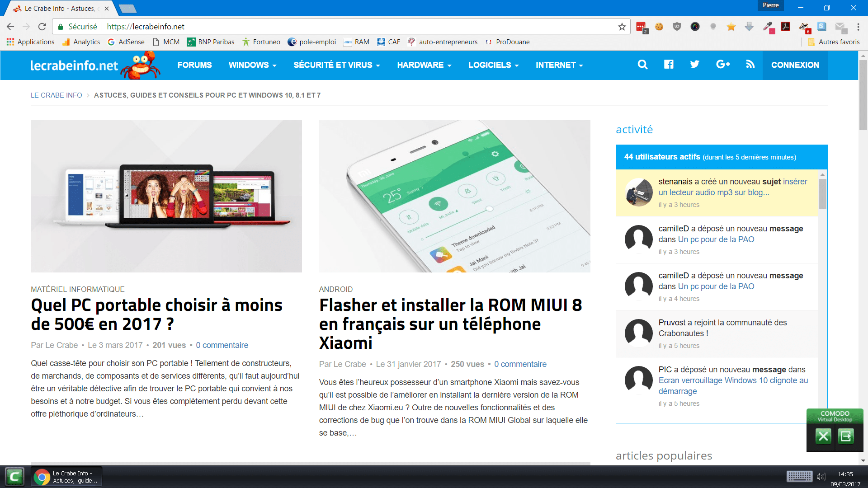Click the Comodo Virtual Desktop X icon
This screenshot has height=488, width=868.
tap(823, 436)
